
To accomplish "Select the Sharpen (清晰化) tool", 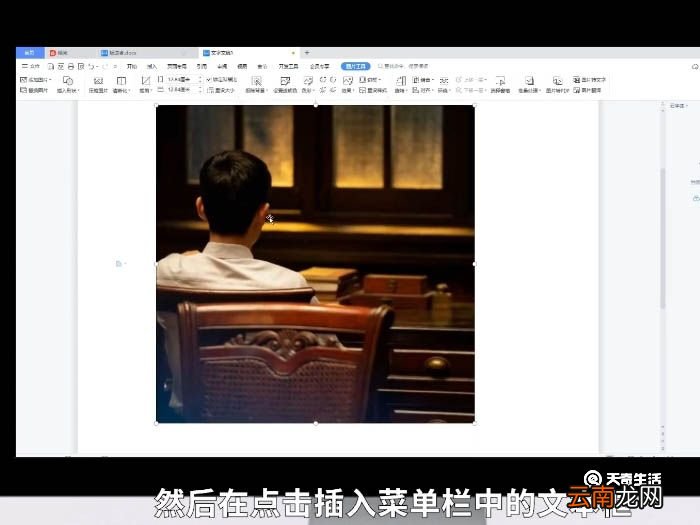I will pos(121,84).
